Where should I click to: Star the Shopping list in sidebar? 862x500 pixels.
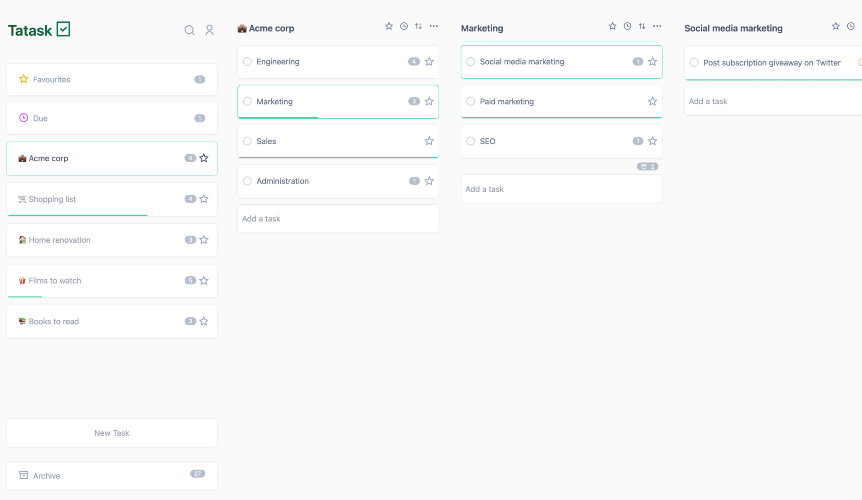204,199
